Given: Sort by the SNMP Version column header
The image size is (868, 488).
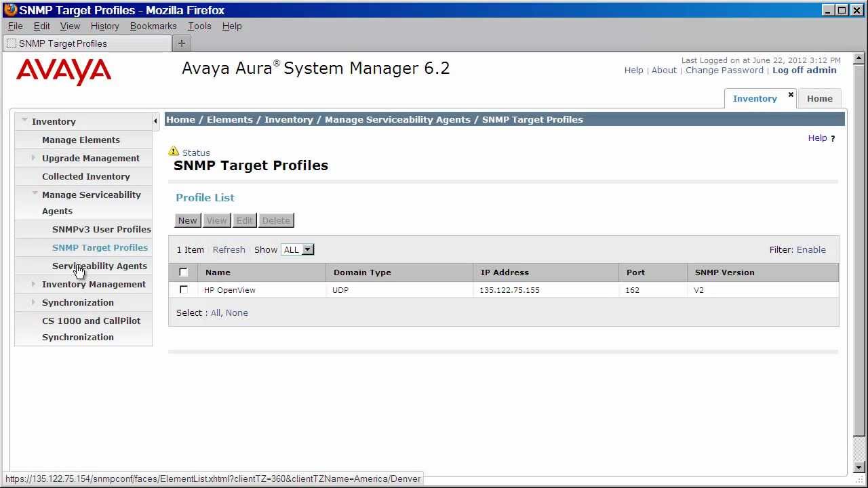Looking at the screenshot, I should (x=724, y=272).
